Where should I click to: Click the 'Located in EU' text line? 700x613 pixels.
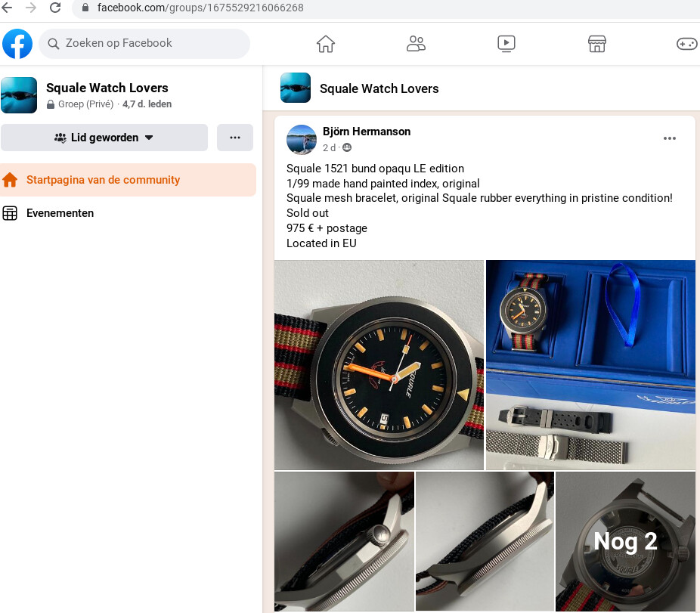coord(321,243)
